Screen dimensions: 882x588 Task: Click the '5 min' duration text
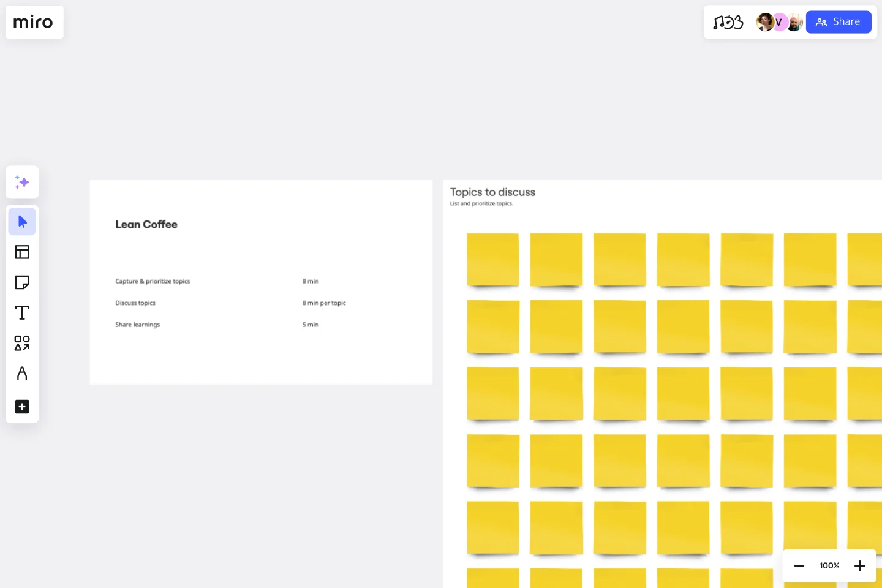coord(311,325)
